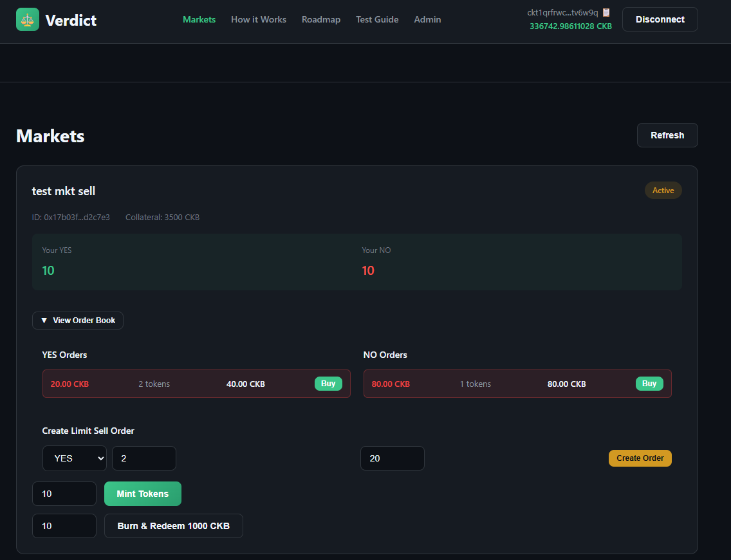Open the Roadmap page
This screenshot has height=560, width=731.
pos(321,19)
